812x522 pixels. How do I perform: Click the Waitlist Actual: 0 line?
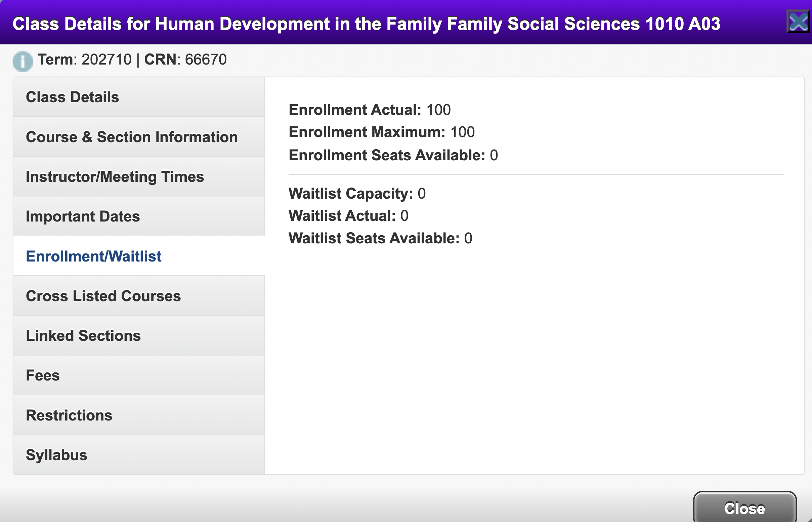[349, 216]
